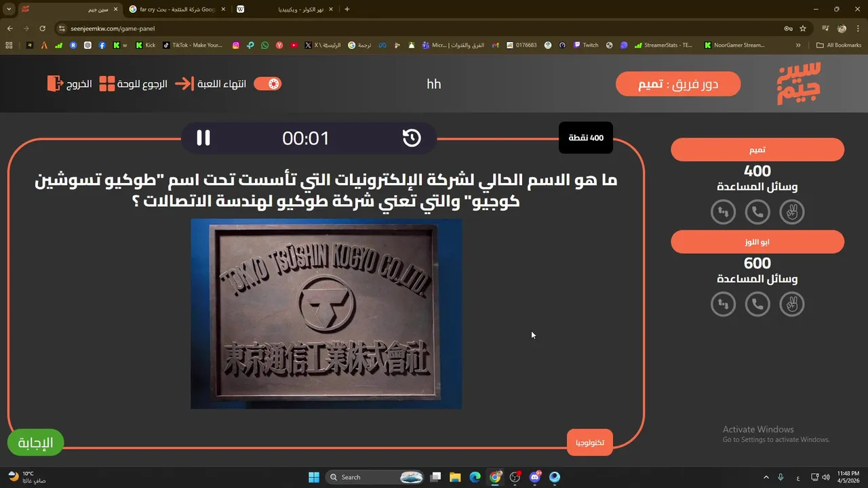Open the YouTube bookmark icon
The width and height of the screenshot is (868, 488).
point(294,45)
